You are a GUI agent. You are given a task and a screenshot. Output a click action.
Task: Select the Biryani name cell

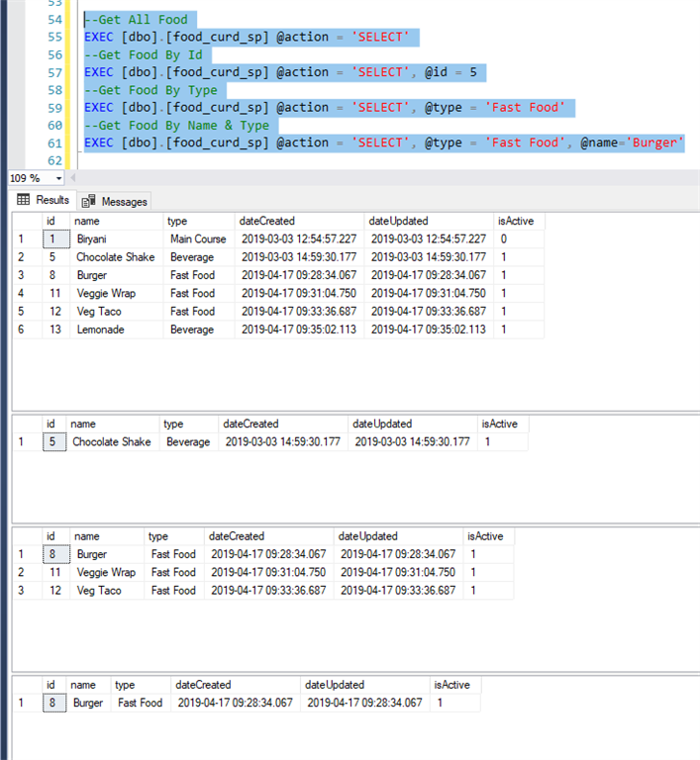pyautogui.click(x=117, y=238)
